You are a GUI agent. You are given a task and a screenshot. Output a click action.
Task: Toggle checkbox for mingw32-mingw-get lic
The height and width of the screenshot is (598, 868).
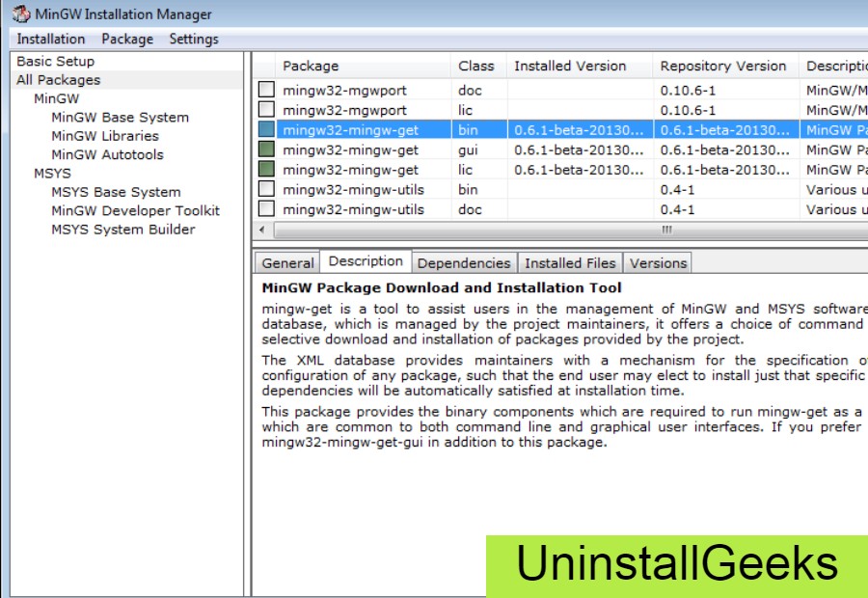(266, 169)
